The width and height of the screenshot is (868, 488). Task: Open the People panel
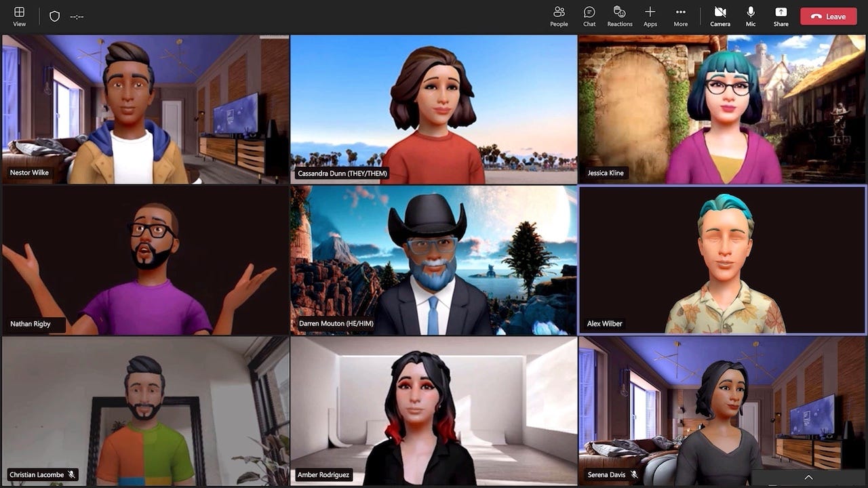(559, 15)
